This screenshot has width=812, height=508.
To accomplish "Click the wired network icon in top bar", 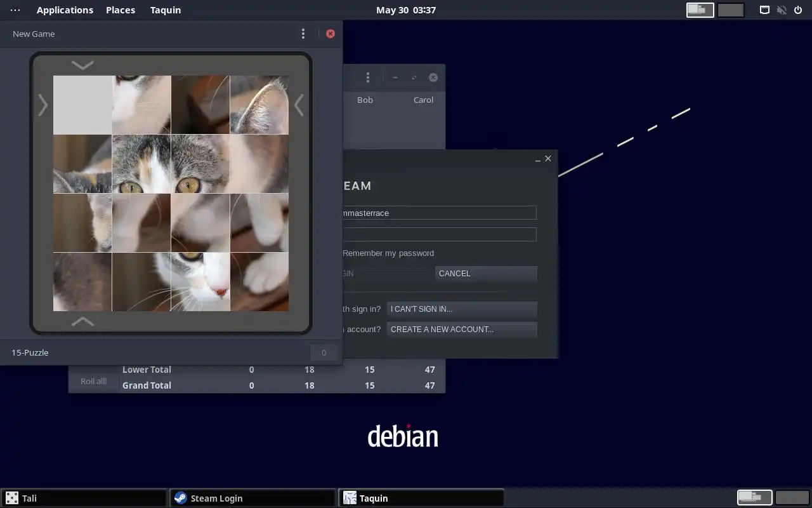I will pyautogui.click(x=765, y=10).
